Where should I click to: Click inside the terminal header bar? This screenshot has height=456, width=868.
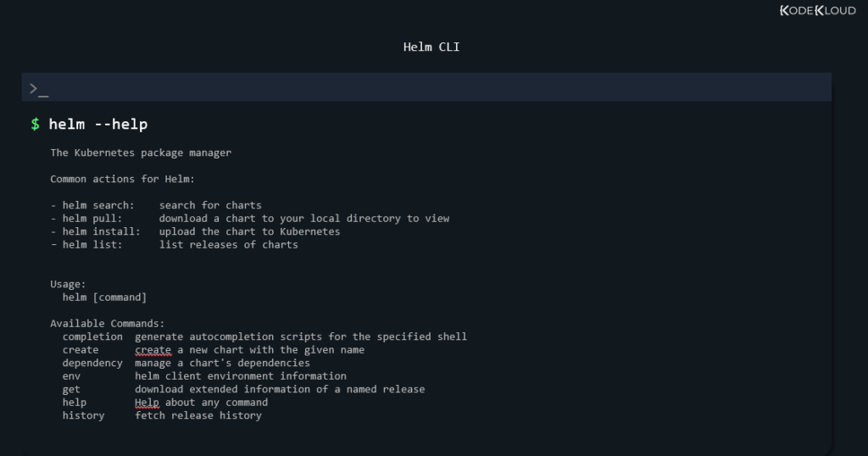426,87
